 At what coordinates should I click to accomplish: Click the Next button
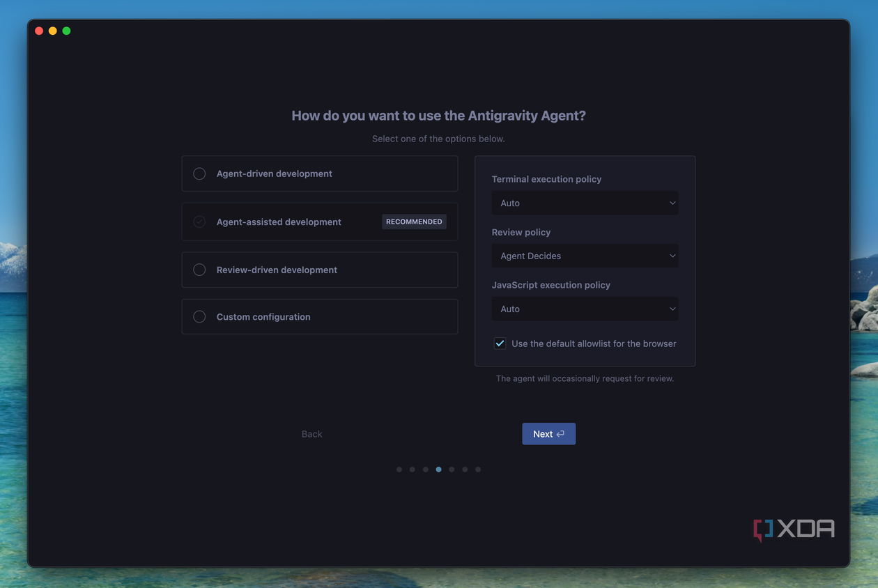548,433
